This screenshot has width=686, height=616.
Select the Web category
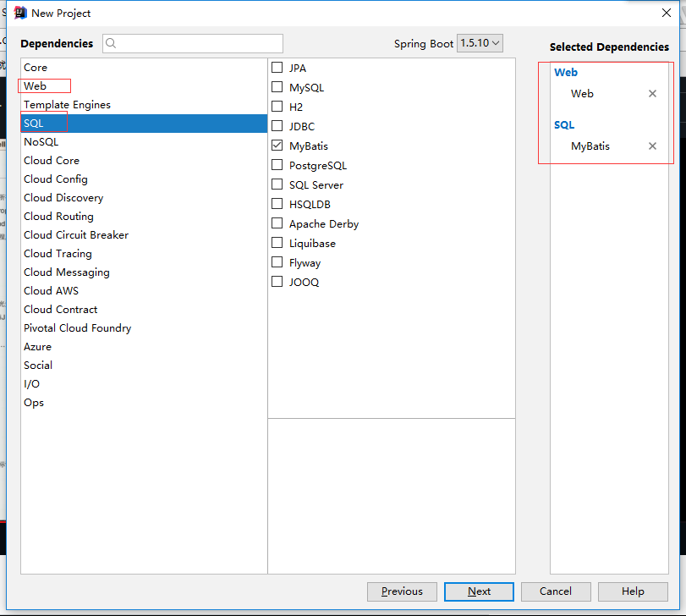point(144,86)
